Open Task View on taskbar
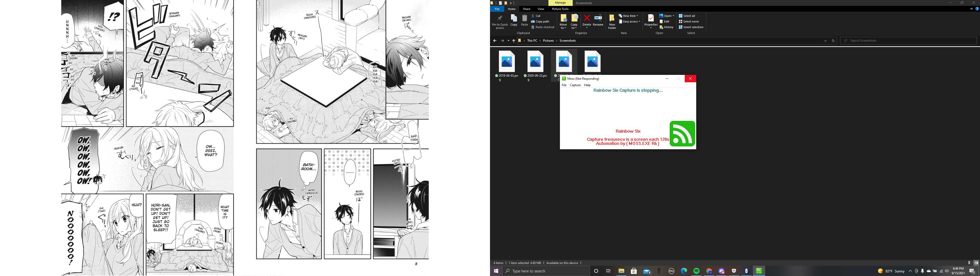This screenshot has width=980, height=276. [608, 271]
